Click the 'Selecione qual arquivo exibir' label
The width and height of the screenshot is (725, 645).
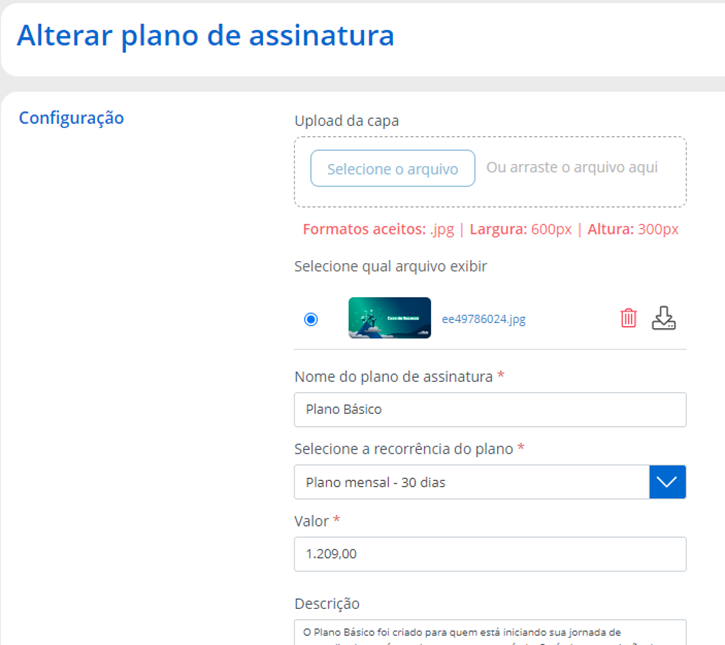(x=391, y=266)
